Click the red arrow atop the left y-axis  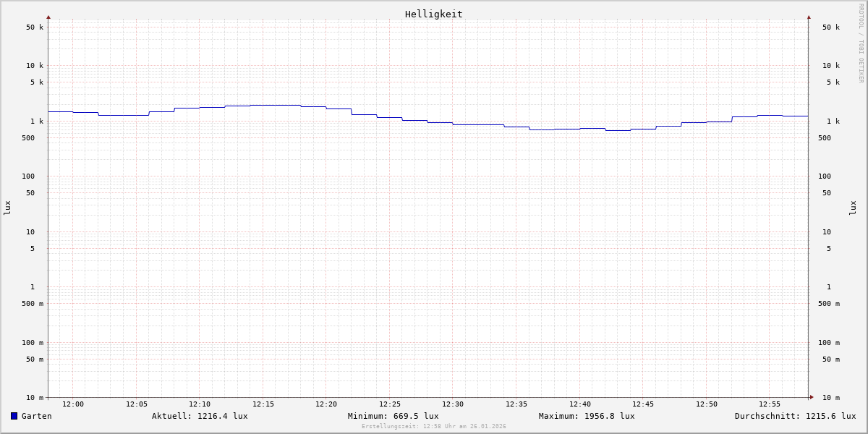(48, 17)
